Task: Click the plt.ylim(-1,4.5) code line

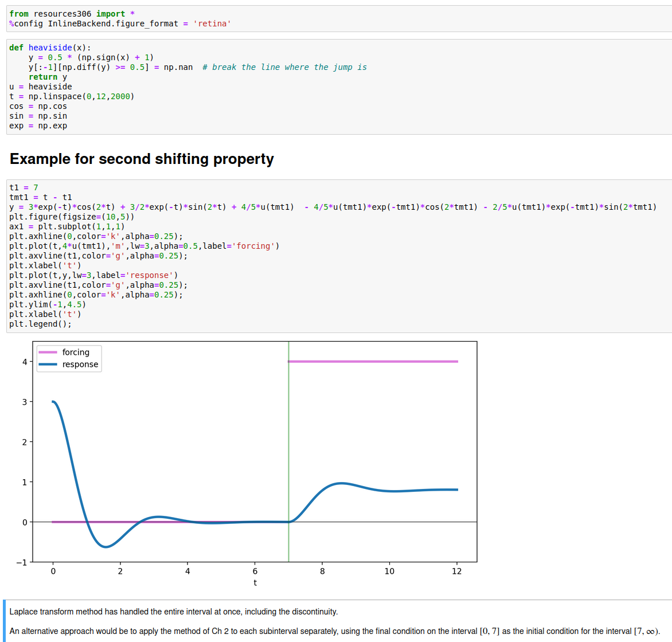Action: [x=47, y=305]
